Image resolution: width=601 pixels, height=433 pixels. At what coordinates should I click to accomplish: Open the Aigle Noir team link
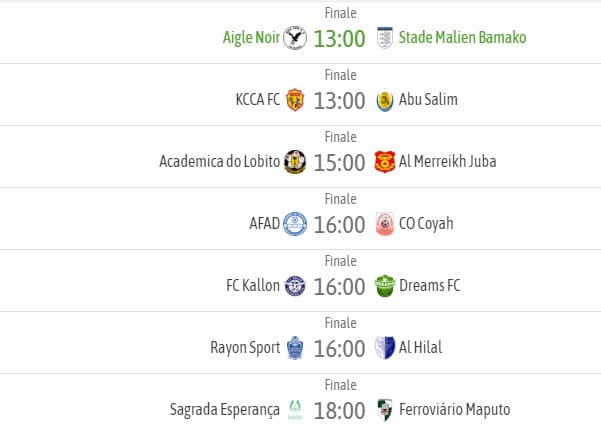click(x=251, y=38)
